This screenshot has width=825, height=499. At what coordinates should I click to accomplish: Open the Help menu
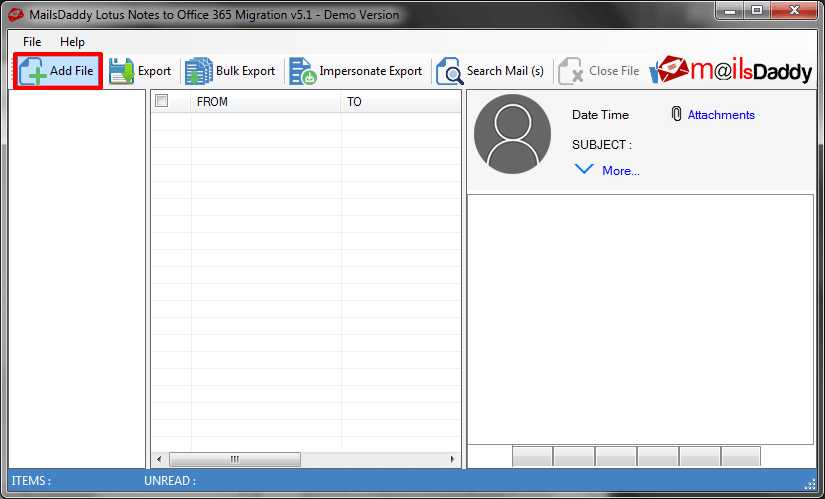(x=72, y=42)
